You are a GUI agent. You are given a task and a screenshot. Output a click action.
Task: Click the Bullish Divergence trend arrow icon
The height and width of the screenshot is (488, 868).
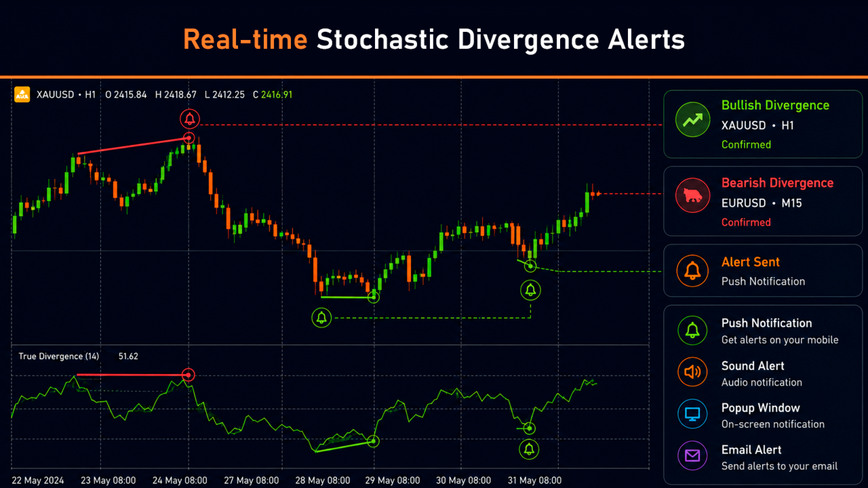pos(692,121)
